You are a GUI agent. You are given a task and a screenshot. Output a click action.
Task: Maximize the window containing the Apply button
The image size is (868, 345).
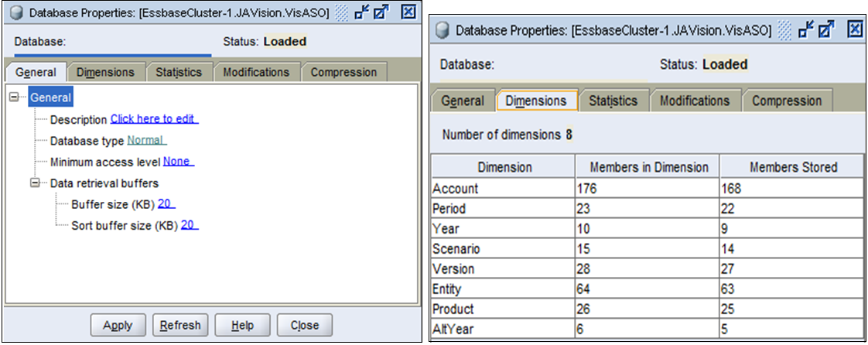[381, 12]
